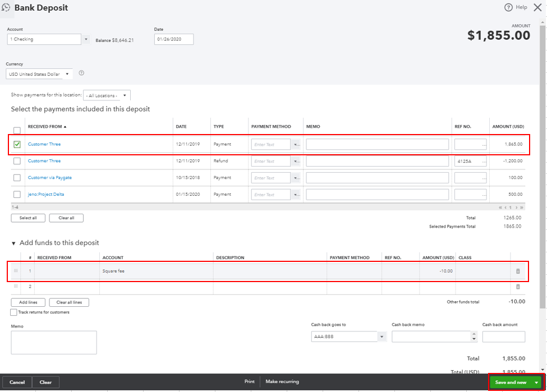547x392 pixels.
Task: Delete line 1 Square fee with trash icon
Action: [x=518, y=271]
